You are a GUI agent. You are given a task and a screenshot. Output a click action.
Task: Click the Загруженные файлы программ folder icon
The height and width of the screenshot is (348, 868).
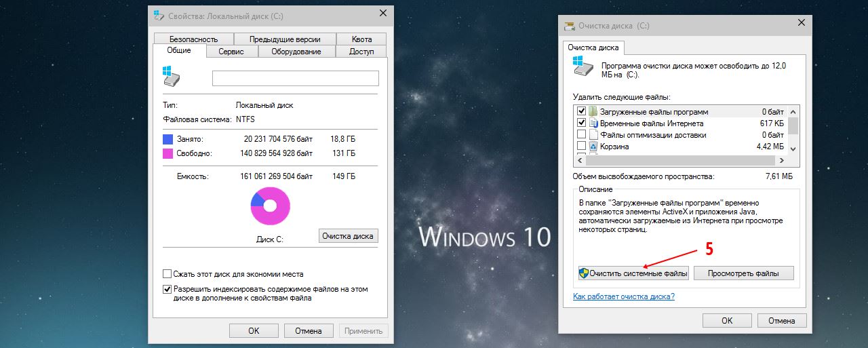point(593,112)
